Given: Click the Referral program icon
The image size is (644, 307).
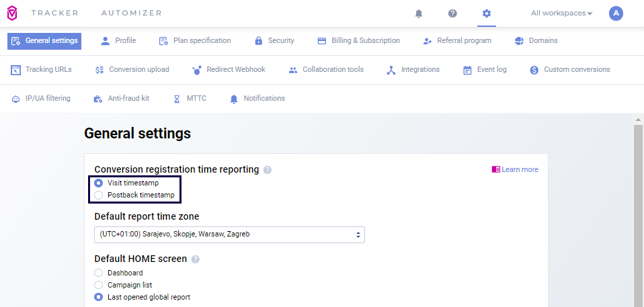Looking at the screenshot, I should [x=428, y=41].
